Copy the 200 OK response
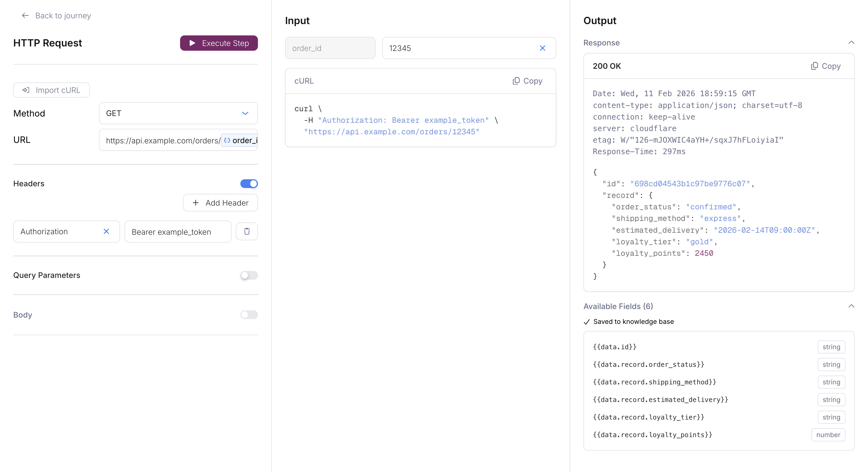868x472 pixels. point(825,66)
